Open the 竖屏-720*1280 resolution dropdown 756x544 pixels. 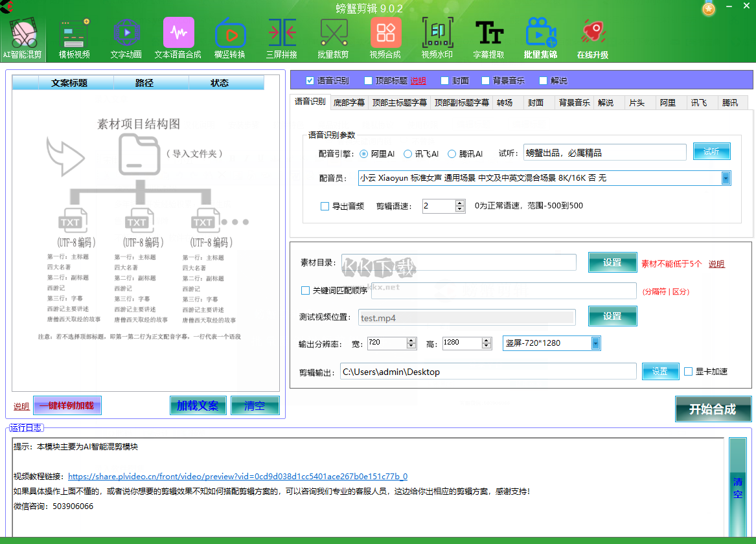(594, 343)
